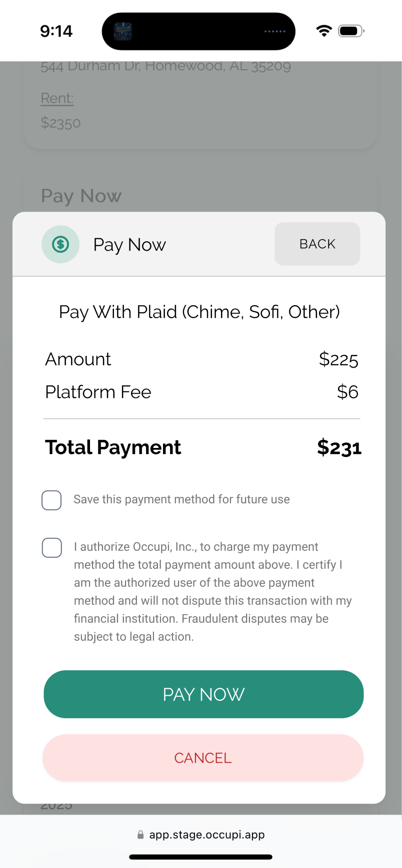
Task: Click the green dollar sign icon
Action: tap(60, 244)
